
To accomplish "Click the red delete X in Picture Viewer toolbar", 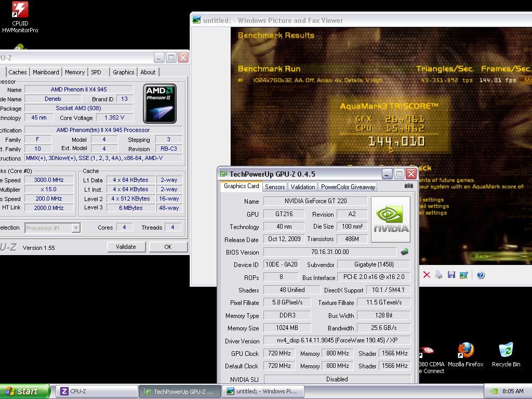I will pos(427,275).
